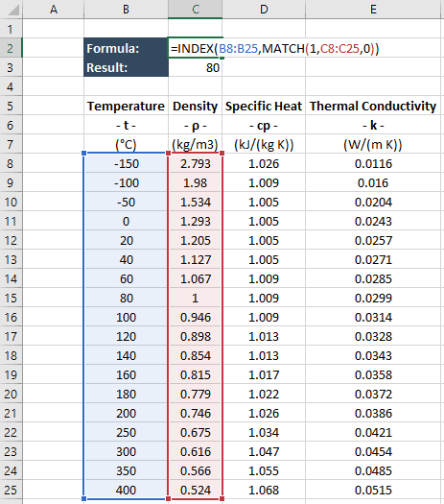This screenshot has height=504, width=444.
Task: Click specific heat cell 1.017
Action: coord(264,374)
